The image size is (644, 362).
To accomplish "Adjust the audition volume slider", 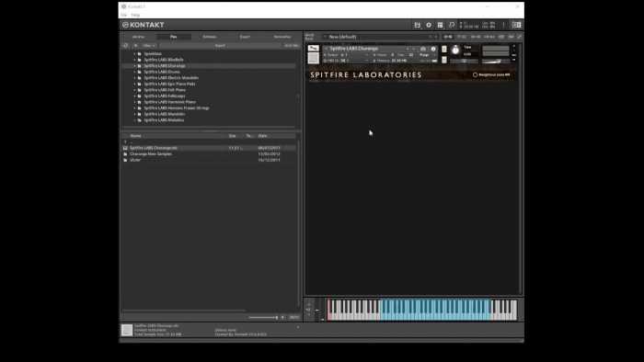I will coord(263,317).
